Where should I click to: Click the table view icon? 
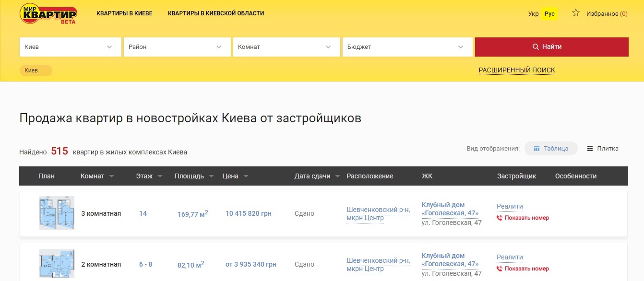coord(537,149)
